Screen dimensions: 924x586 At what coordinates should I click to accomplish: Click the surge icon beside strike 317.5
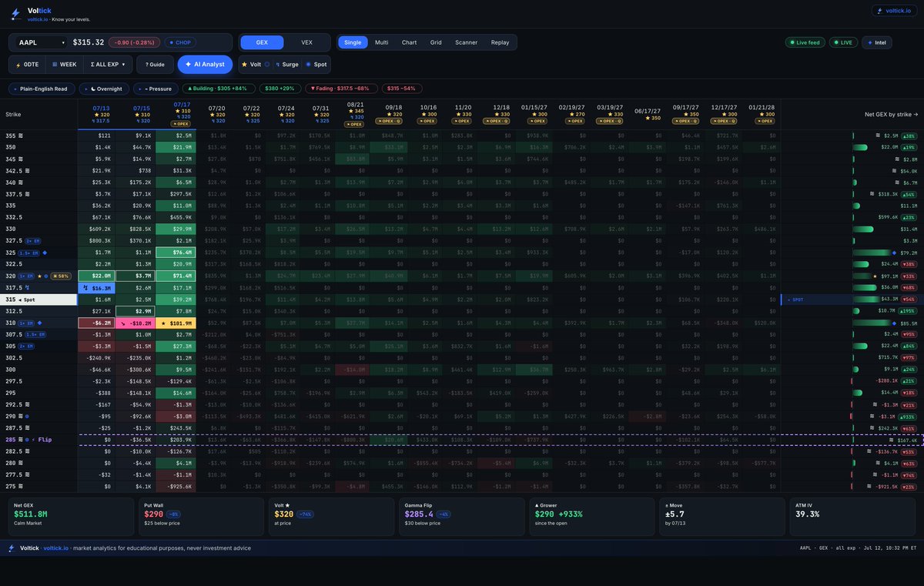pos(26,286)
